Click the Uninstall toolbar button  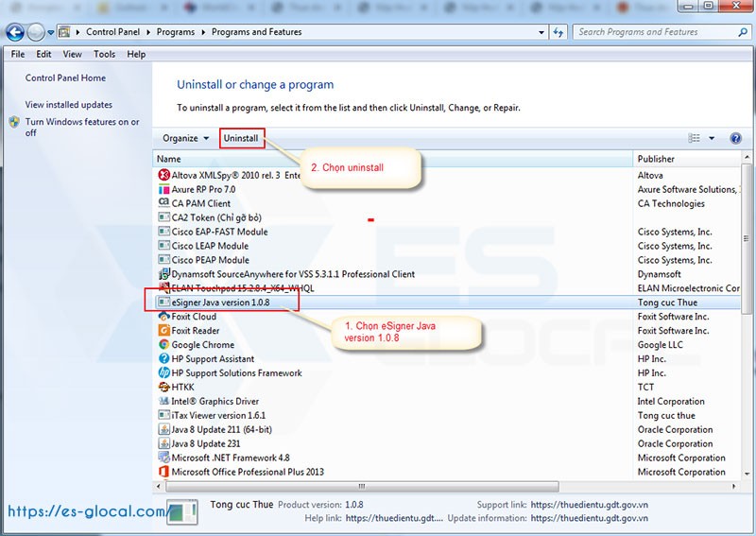click(x=241, y=138)
